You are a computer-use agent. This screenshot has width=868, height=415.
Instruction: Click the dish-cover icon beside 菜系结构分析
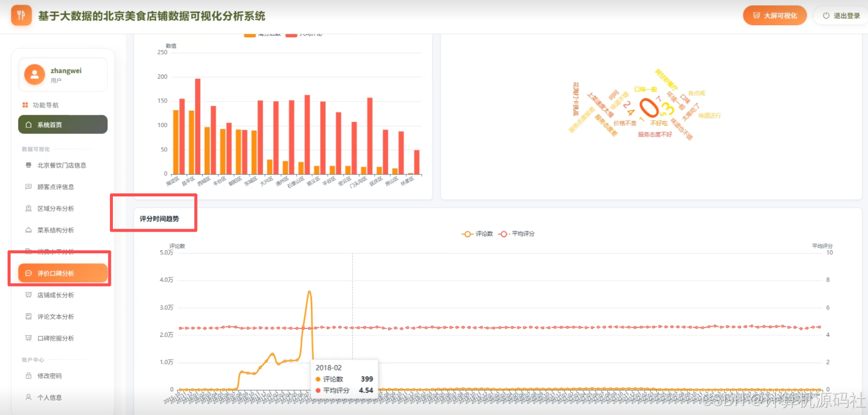tap(29, 230)
